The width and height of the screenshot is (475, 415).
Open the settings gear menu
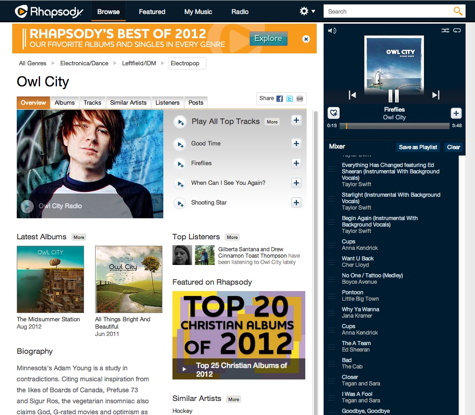pyautogui.click(x=307, y=11)
